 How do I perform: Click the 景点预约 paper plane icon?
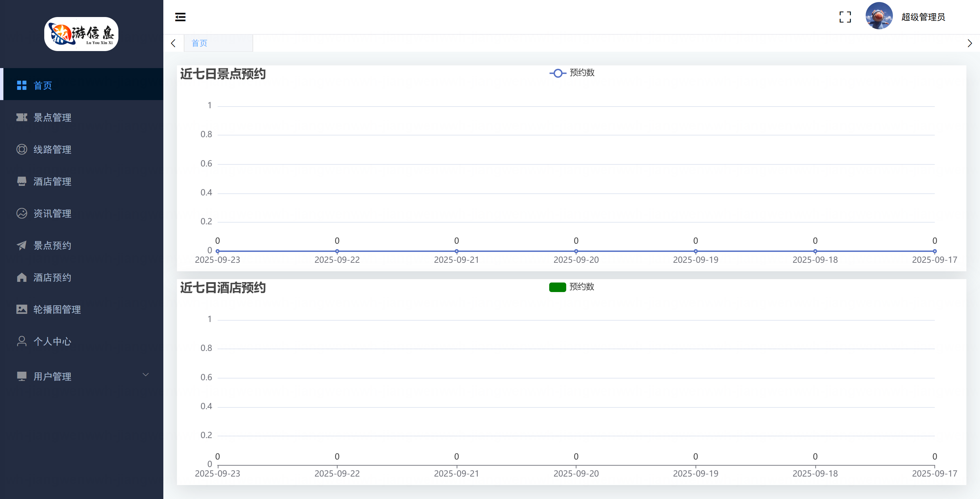[x=22, y=245]
